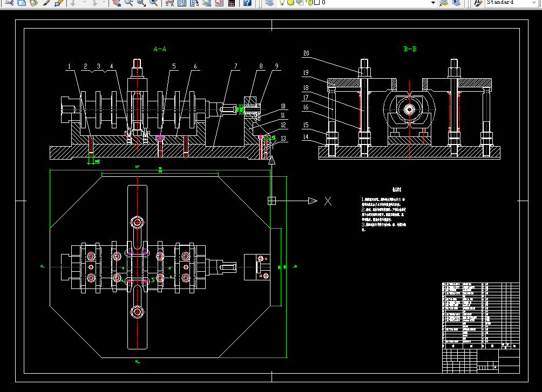Select the Zoom Realtime magnifier tool
This screenshot has width=542, height=392.
point(129,3)
